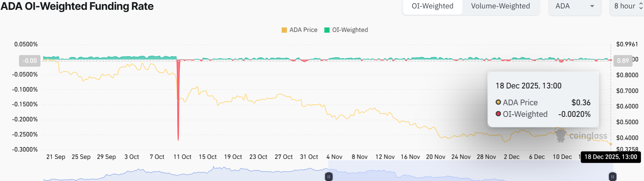
Task: Click the right range slider pause handle
Action: pos(612,177)
